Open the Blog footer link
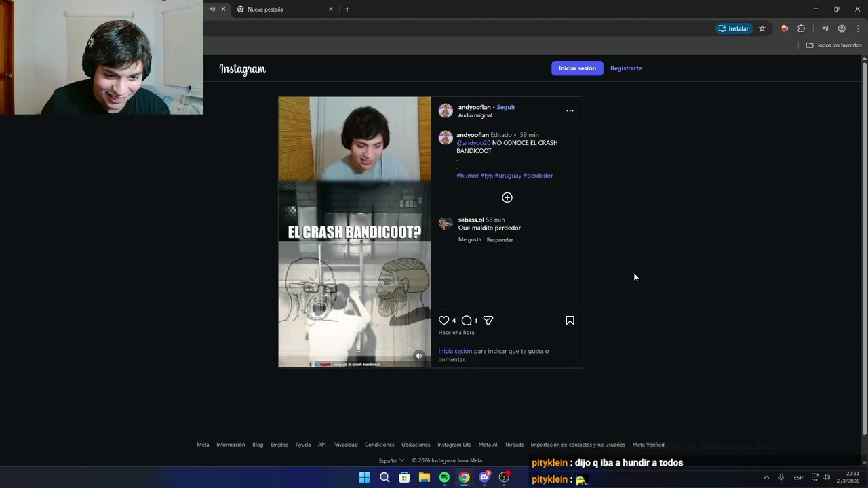The height and width of the screenshot is (488, 868). [258, 445]
